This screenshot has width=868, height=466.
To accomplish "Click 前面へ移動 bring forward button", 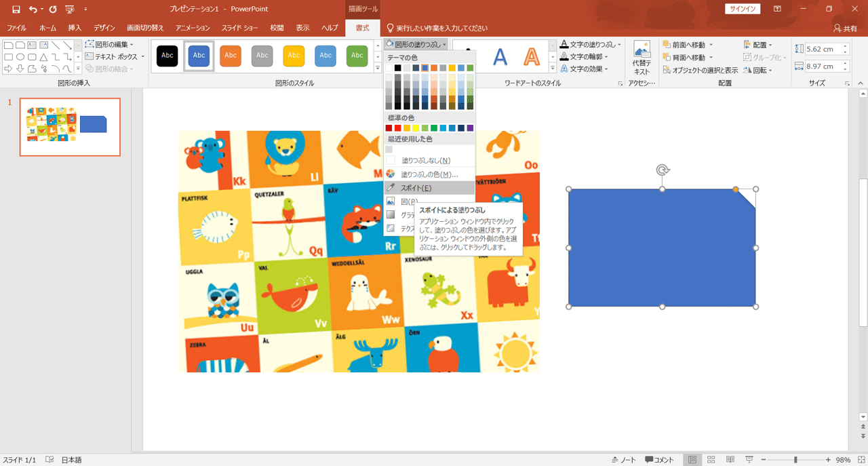I will 686,45.
